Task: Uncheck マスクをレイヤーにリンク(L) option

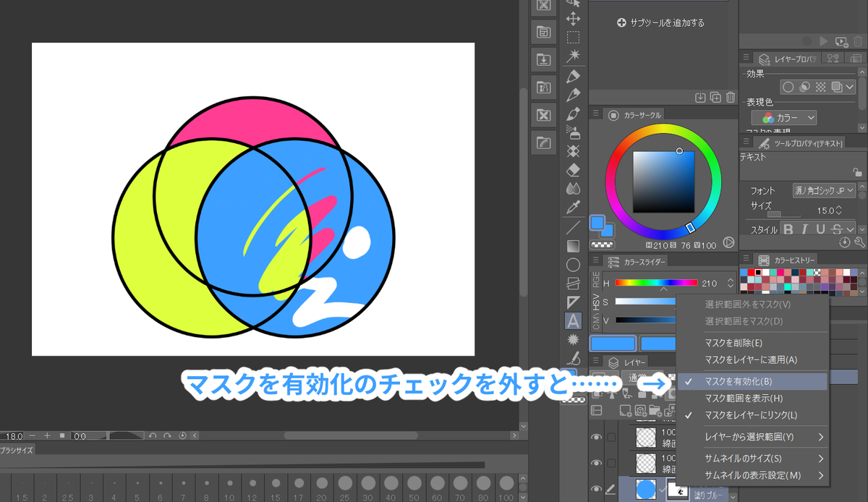Action: [x=752, y=415]
